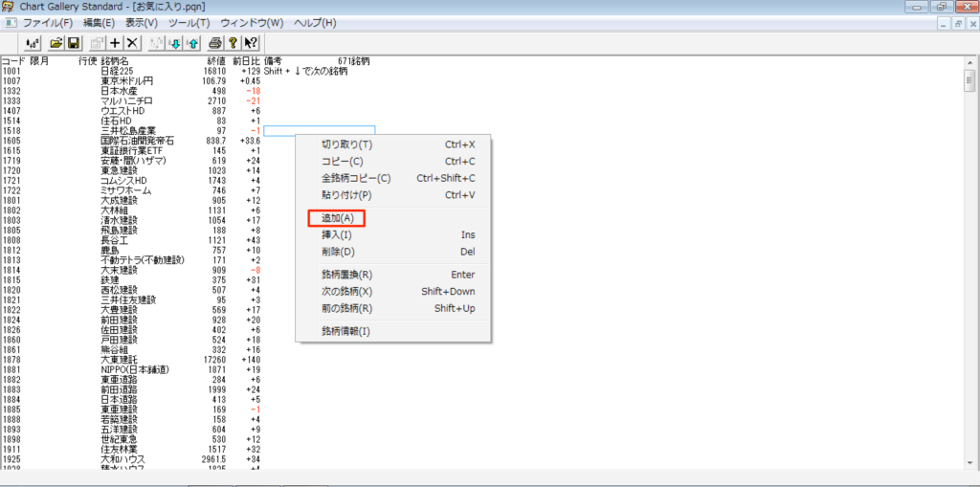Viewport: 980px width, 487px height.
Task: Click the 銘柄名 column header
Action: point(115,61)
